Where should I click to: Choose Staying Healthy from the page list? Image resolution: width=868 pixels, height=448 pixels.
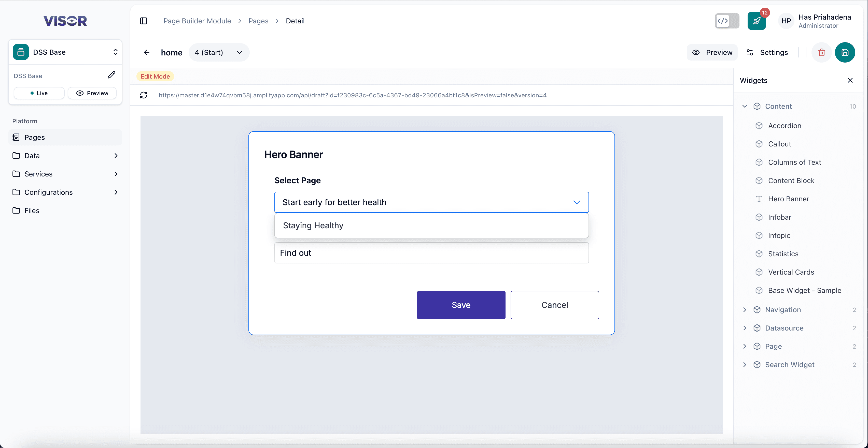pyautogui.click(x=313, y=226)
